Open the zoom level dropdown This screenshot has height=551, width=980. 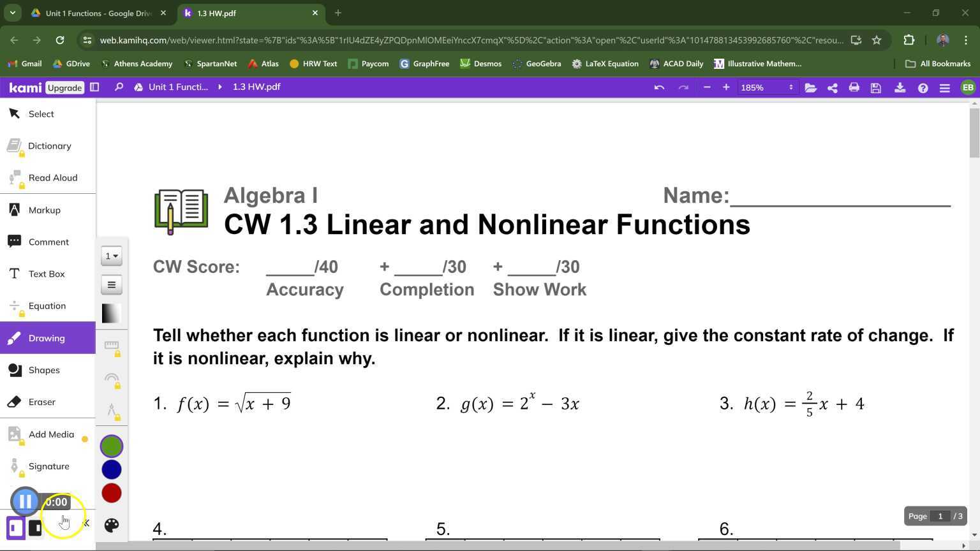(x=765, y=87)
